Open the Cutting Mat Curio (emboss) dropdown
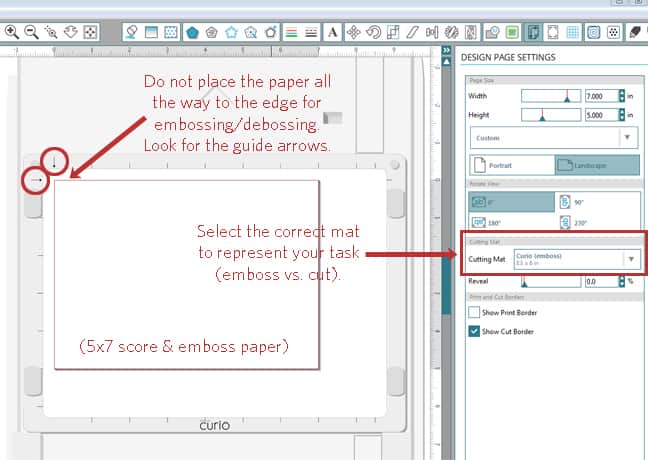648x460 pixels. pyautogui.click(x=577, y=259)
